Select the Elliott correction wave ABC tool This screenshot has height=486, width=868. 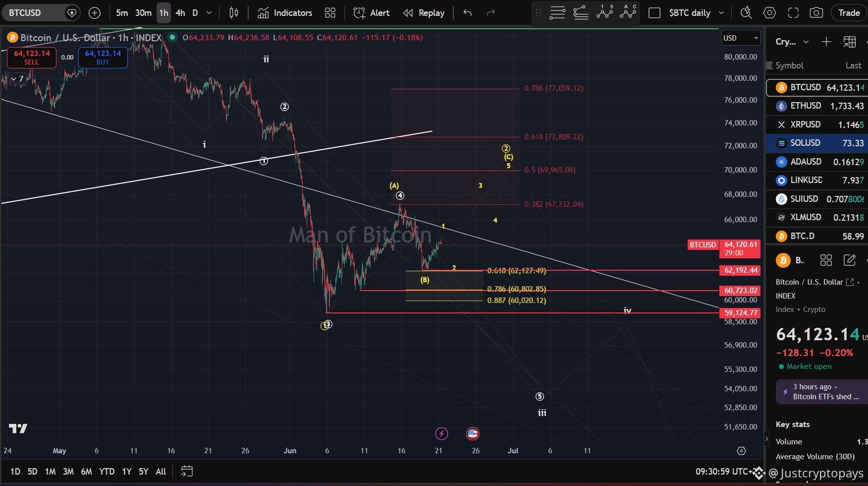pyautogui.click(x=628, y=12)
